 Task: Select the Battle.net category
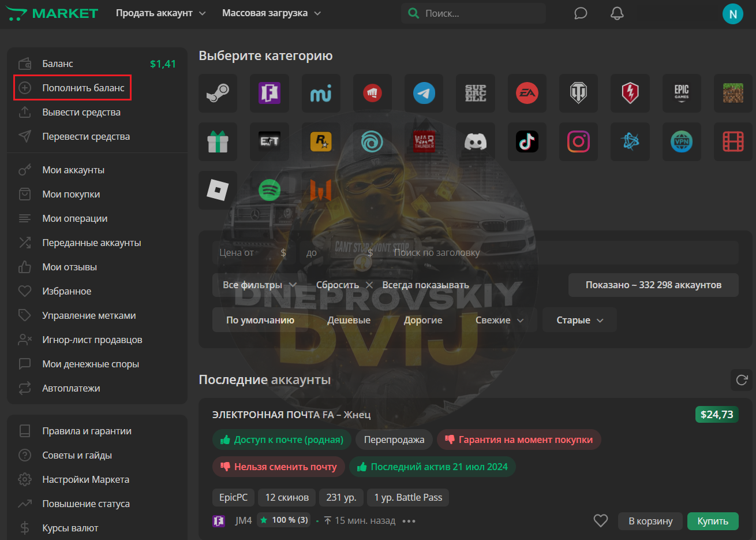tap(630, 141)
